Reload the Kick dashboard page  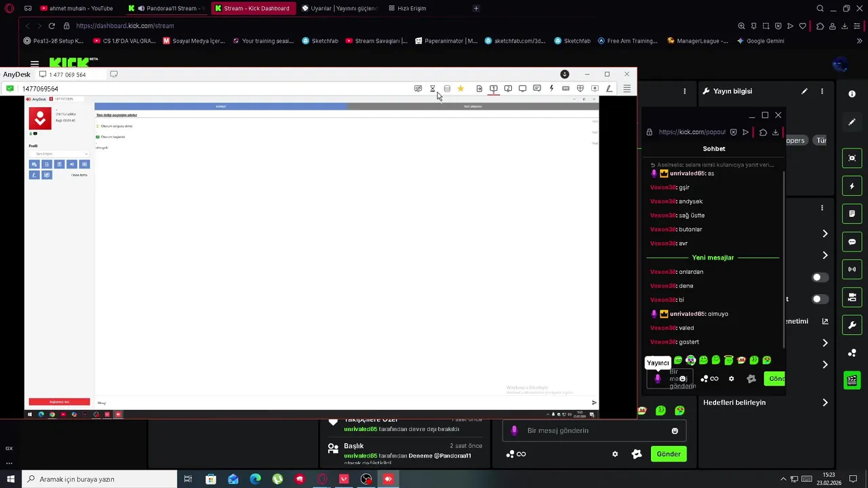52,26
